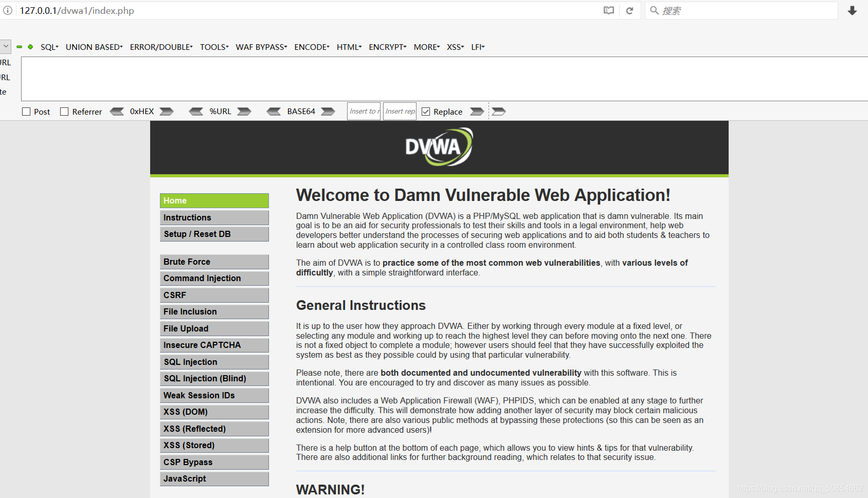Select Home in the DVWA menu
Screen dimensions: 868x498
pos(214,200)
